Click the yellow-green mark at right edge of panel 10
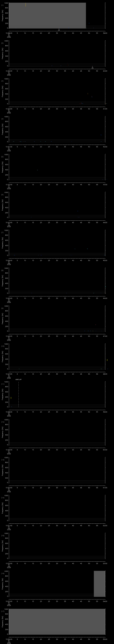The image size is (114, 644). pos(107,360)
